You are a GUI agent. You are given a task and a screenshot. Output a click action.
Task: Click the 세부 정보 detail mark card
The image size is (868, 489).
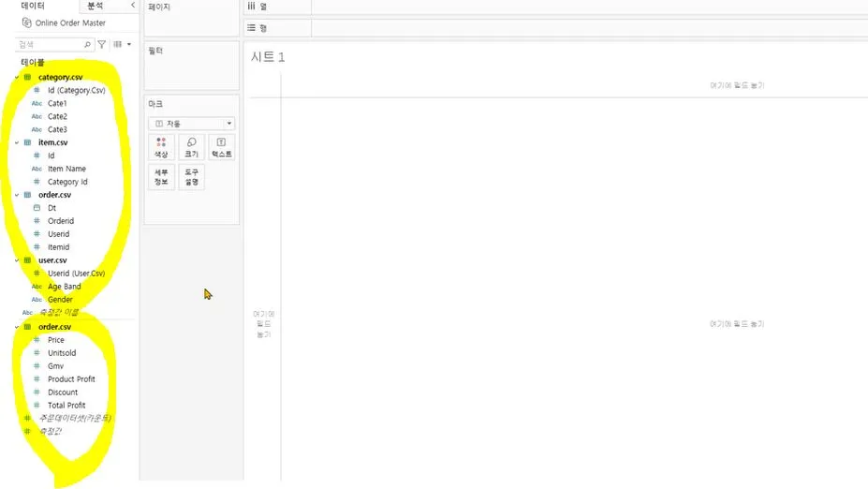click(161, 177)
